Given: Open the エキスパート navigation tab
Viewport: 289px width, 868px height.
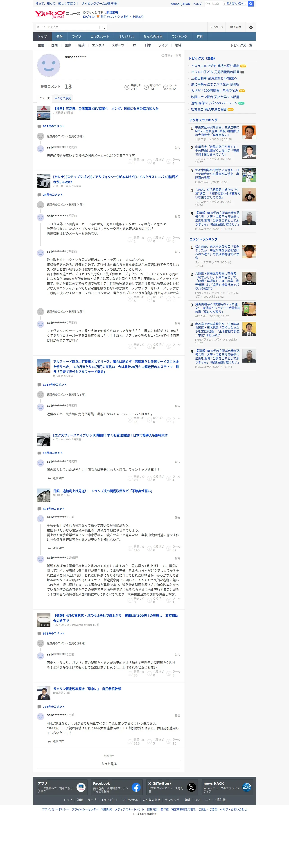Looking at the screenshot, I should point(99,37).
